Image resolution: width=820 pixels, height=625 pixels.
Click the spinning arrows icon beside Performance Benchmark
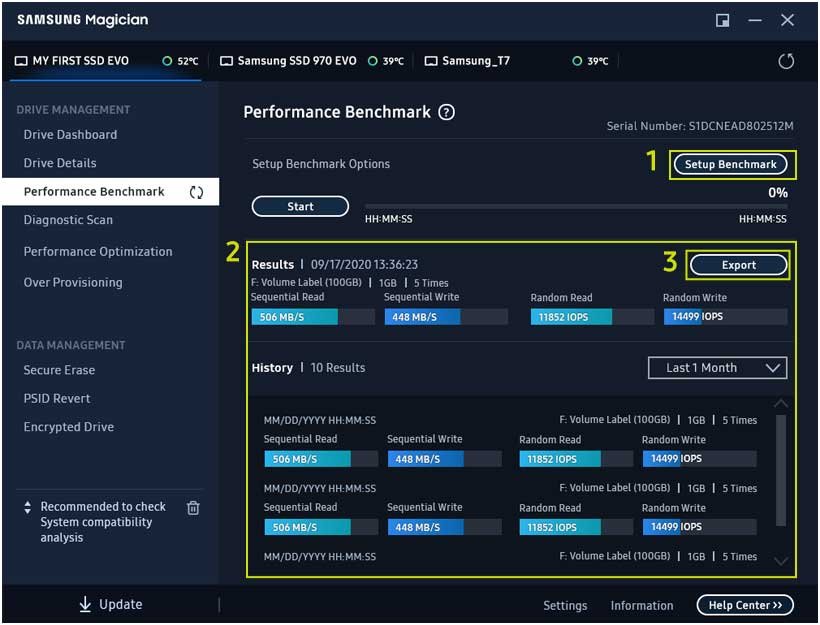click(x=196, y=192)
